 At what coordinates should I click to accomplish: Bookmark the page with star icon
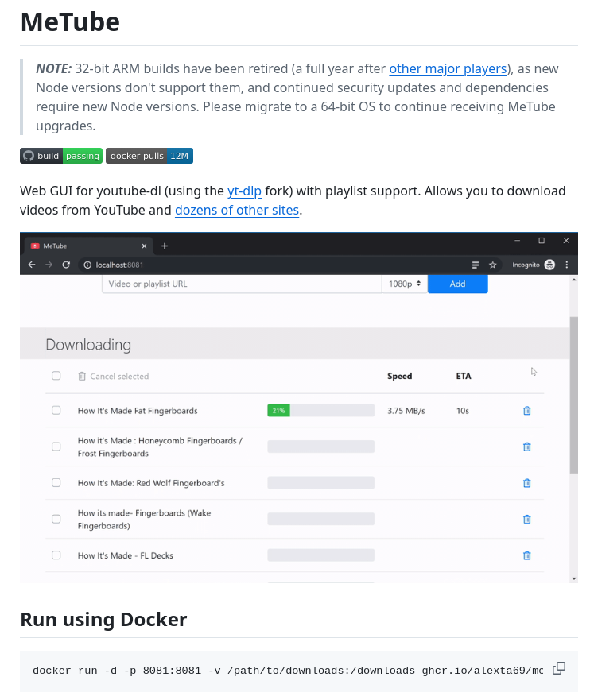(493, 265)
